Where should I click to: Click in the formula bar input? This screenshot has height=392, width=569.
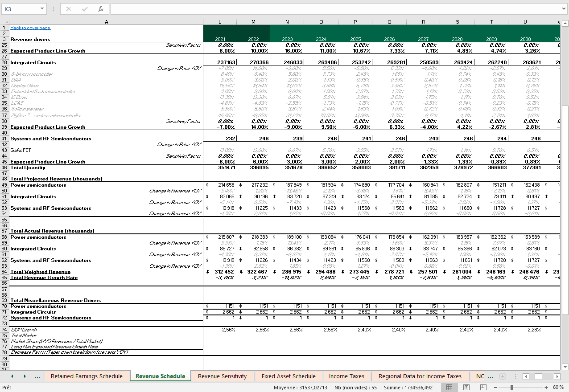335,9
